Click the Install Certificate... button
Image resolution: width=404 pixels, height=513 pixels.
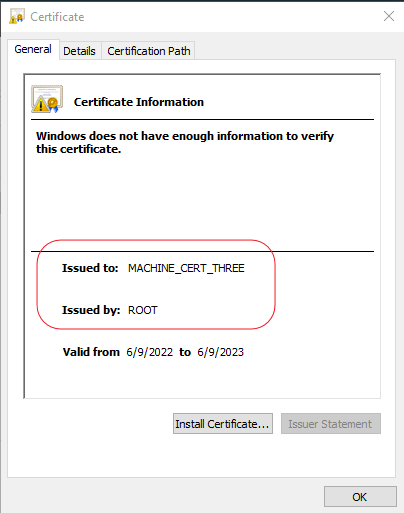click(223, 424)
